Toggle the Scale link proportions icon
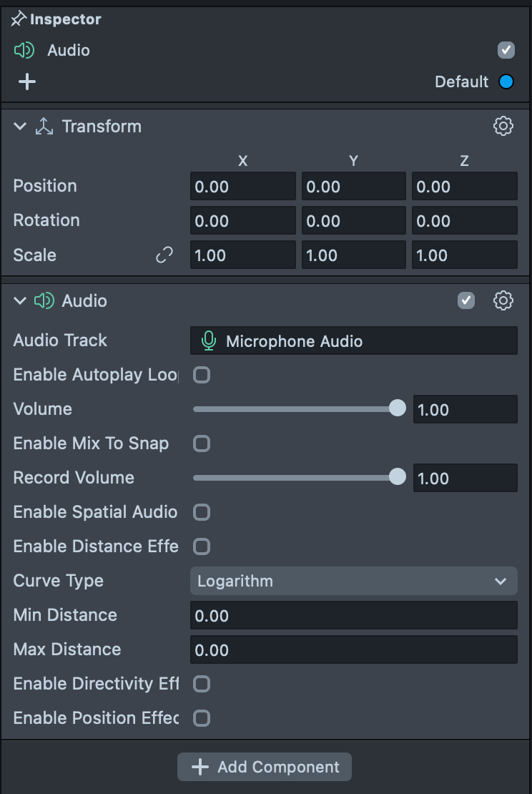Screen dimensions: 532x794 point(164,255)
